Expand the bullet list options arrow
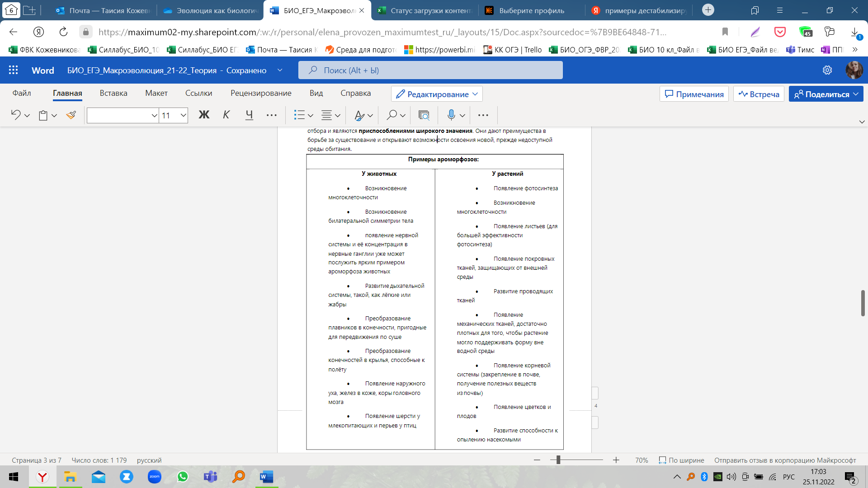The height and width of the screenshot is (488, 868). point(311,115)
